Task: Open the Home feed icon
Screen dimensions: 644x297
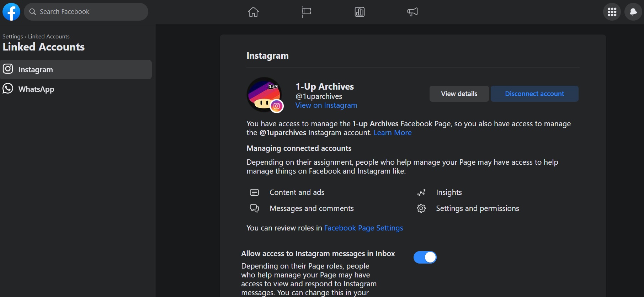Action: point(253,12)
